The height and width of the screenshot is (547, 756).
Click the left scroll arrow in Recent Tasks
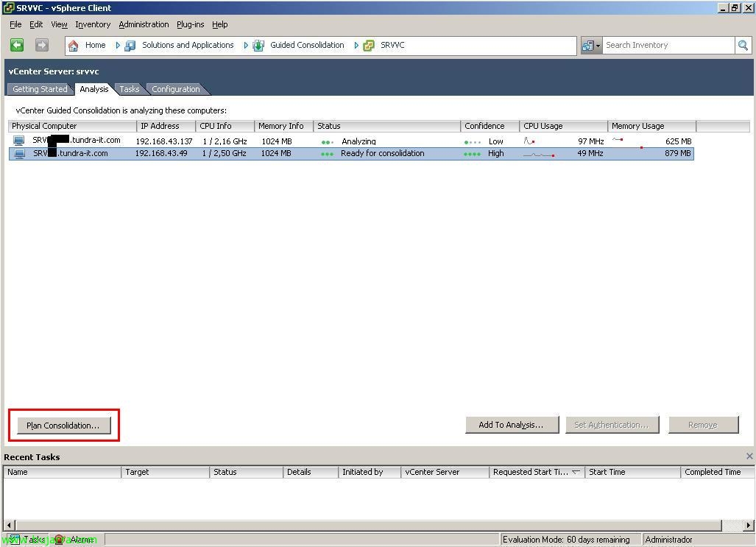9,525
